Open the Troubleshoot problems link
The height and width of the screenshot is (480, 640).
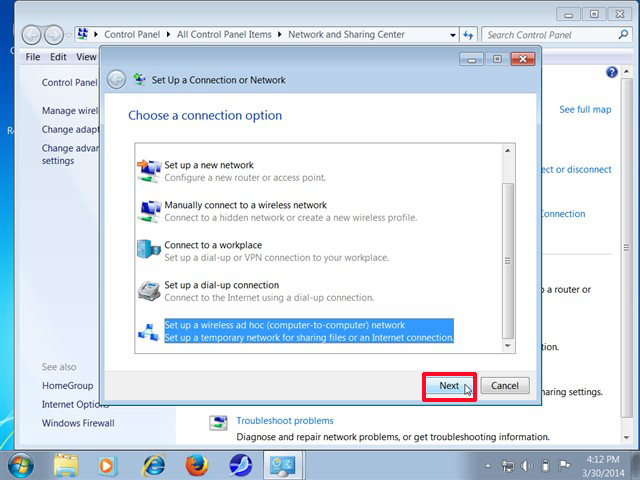point(285,421)
